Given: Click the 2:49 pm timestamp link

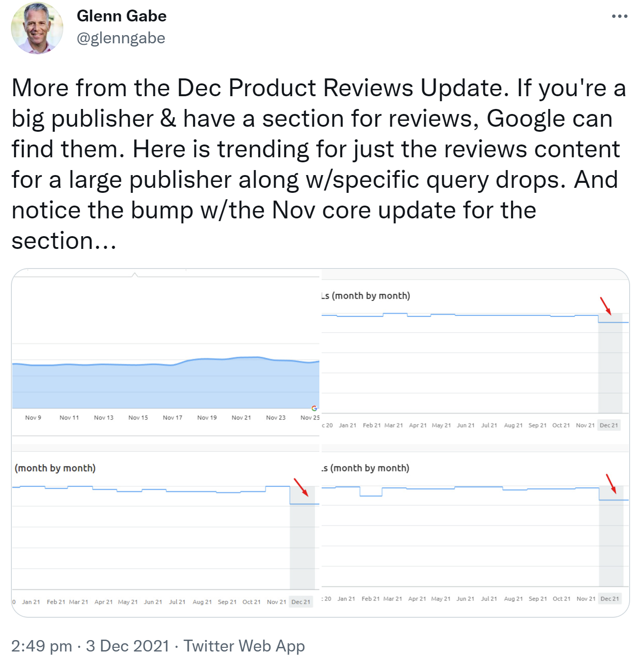Looking at the screenshot, I should [x=40, y=646].
